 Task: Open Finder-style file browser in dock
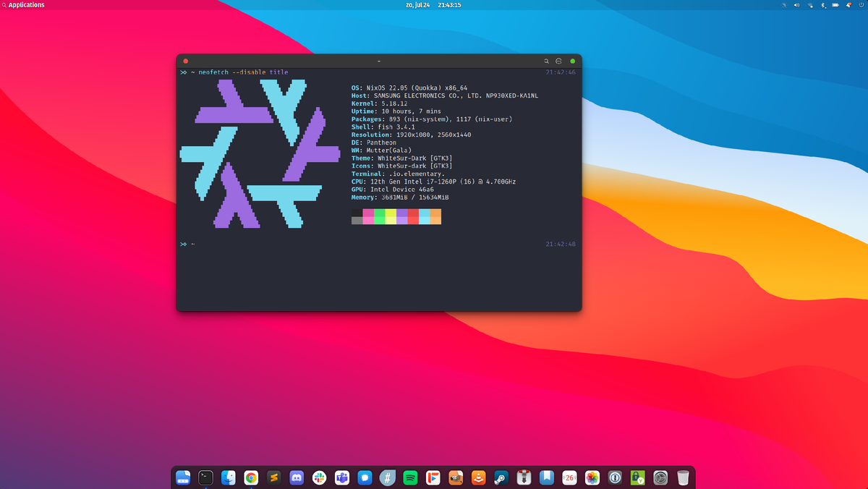(x=228, y=477)
